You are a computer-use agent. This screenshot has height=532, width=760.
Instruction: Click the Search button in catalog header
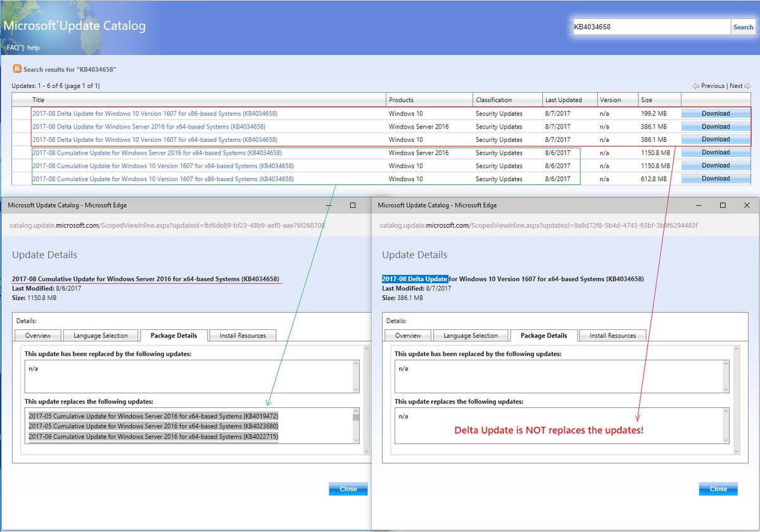pyautogui.click(x=743, y=27)
